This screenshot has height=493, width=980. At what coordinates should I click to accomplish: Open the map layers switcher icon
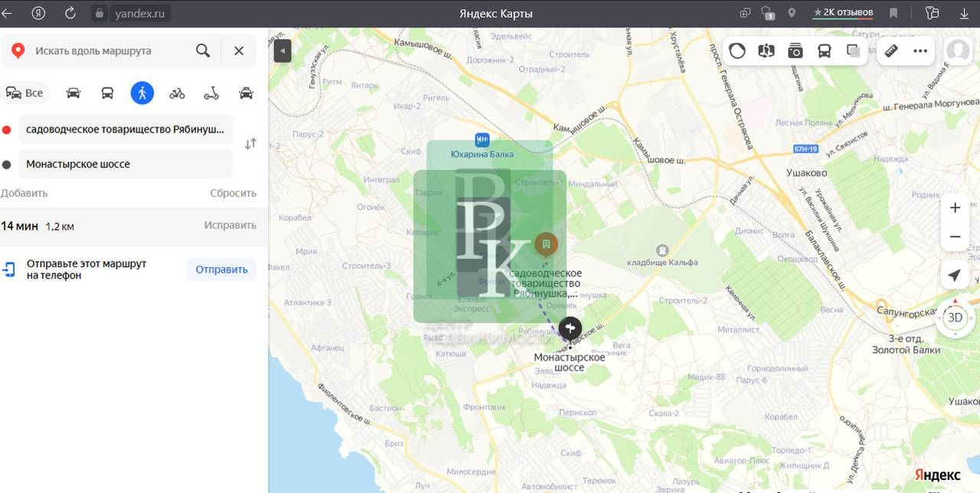(x=853, y=51)
